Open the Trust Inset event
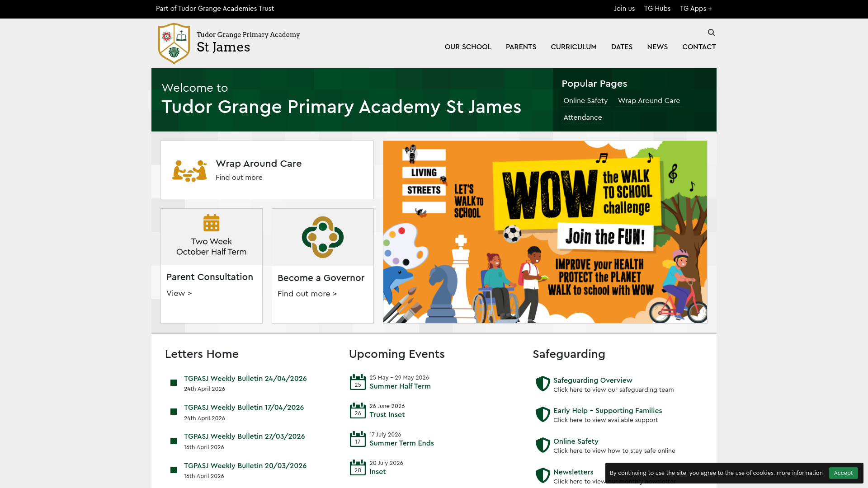The height and width of the screenshot is (488, 868). click(387, 415)
